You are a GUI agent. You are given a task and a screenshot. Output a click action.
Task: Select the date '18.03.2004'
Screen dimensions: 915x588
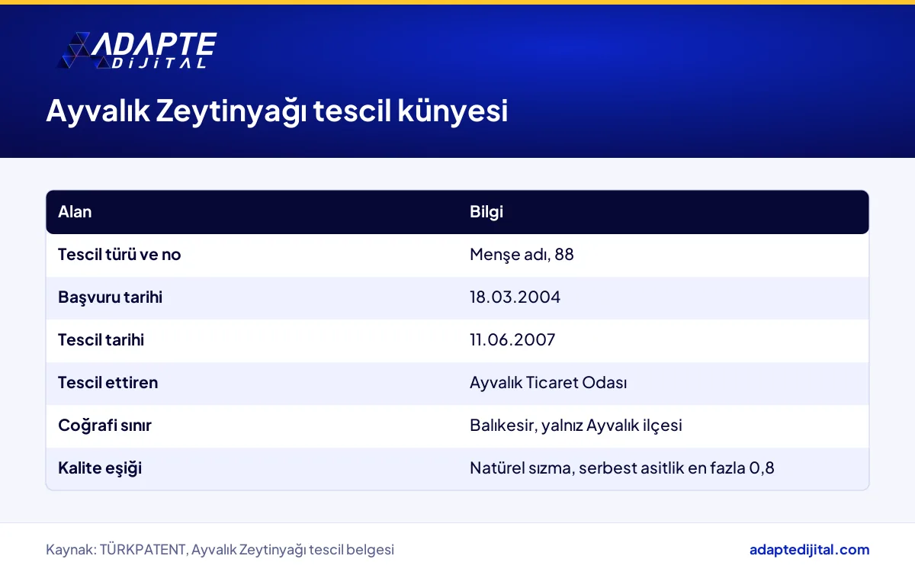pos(515,297)
